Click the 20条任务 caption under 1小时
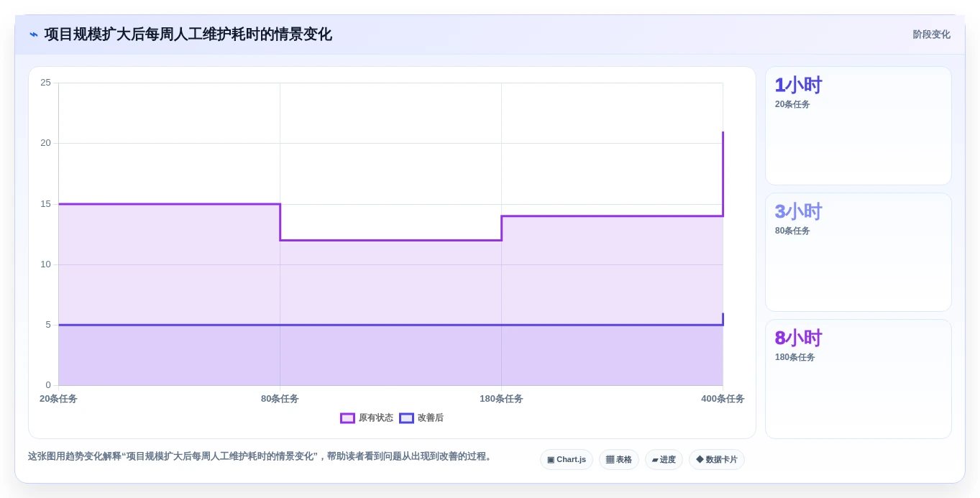The height and width of the screenshot is (498, 980). [x=792, y=105]
